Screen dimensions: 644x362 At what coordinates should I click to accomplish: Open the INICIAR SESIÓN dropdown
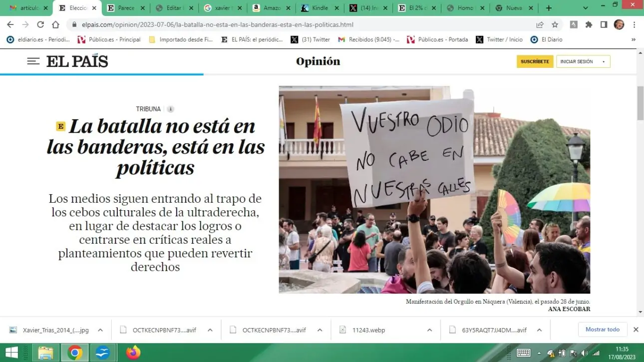click(x=583, y=61)
